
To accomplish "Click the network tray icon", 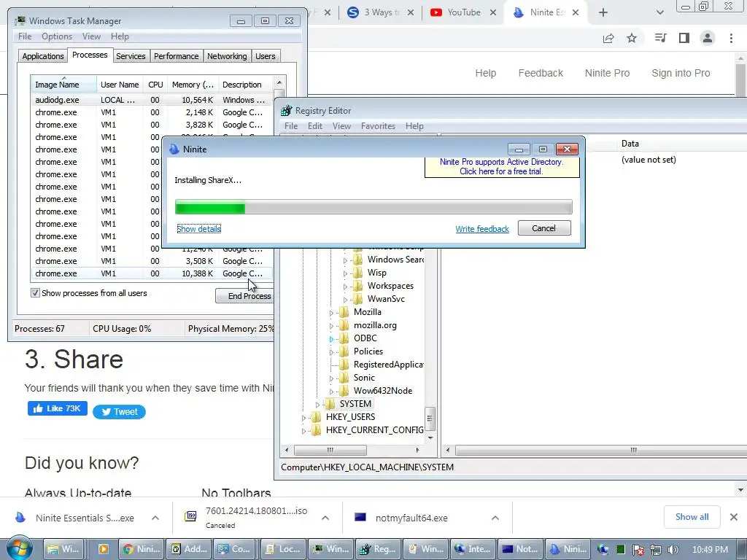I will tap(656, 550).
